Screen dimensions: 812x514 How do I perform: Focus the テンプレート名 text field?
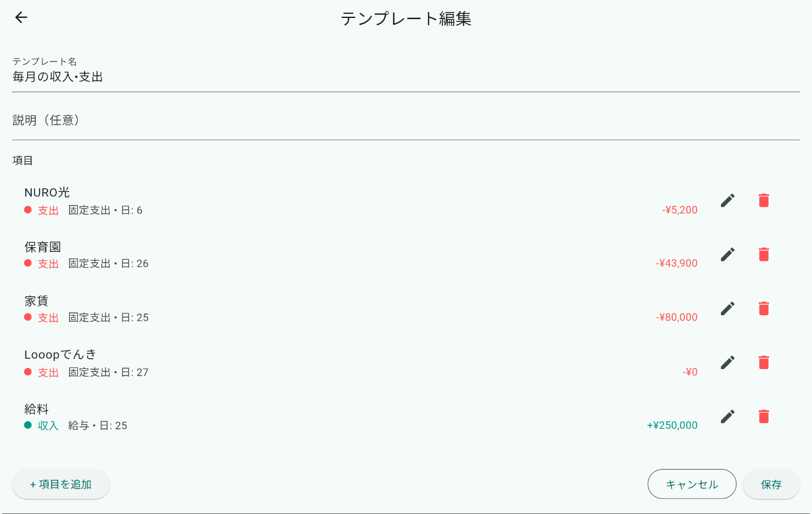pos(406,74)
